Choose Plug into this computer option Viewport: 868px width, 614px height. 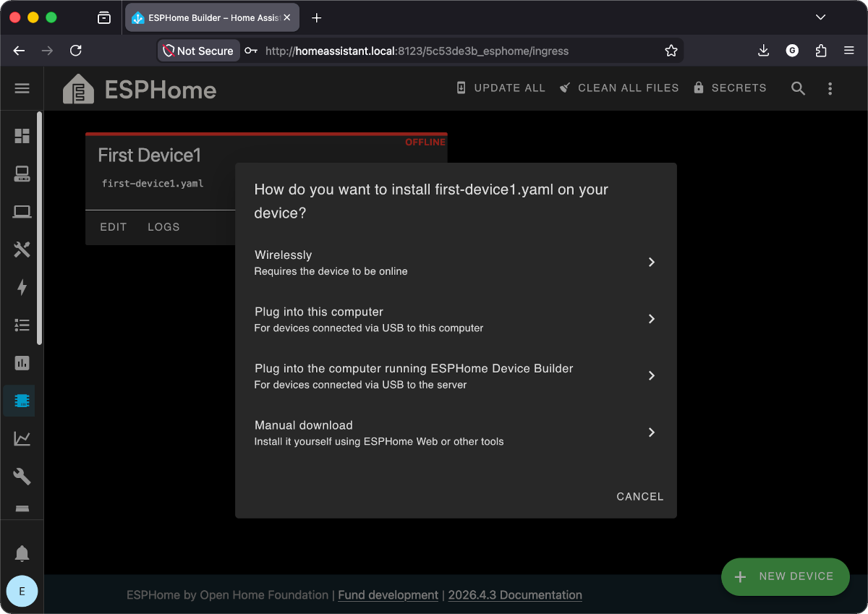coord(456,319)
